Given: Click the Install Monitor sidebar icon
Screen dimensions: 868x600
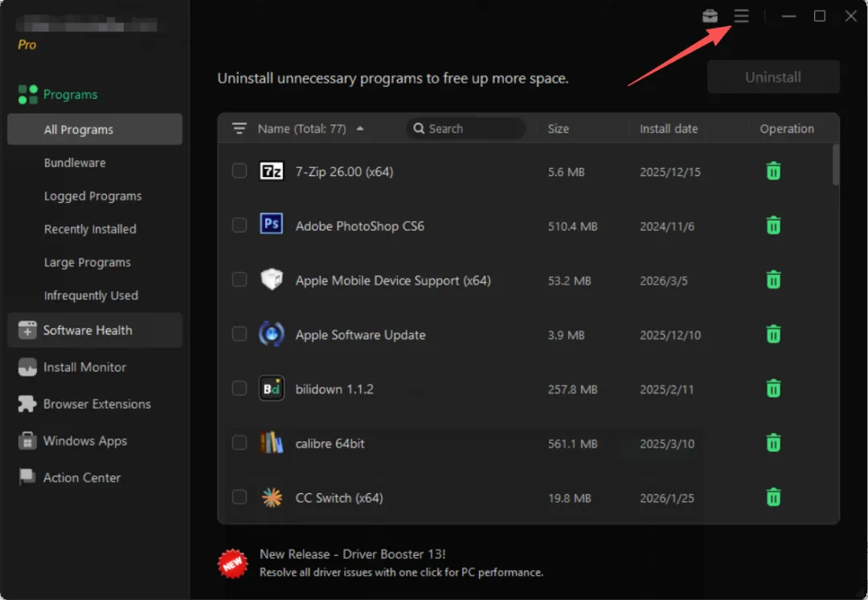Looking at the screenshot, I should tap(27, 367).
